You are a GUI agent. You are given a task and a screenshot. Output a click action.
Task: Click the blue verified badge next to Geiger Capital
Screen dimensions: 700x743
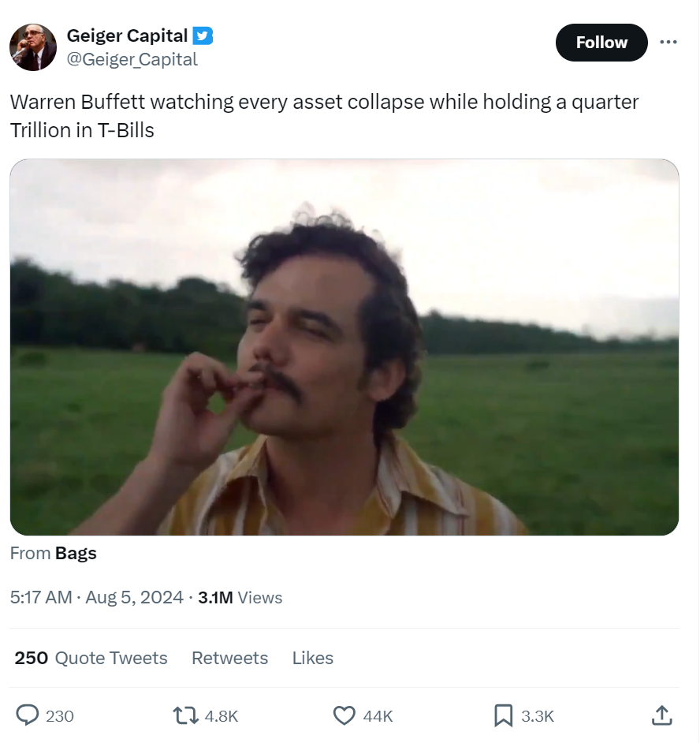pos(204,35)
